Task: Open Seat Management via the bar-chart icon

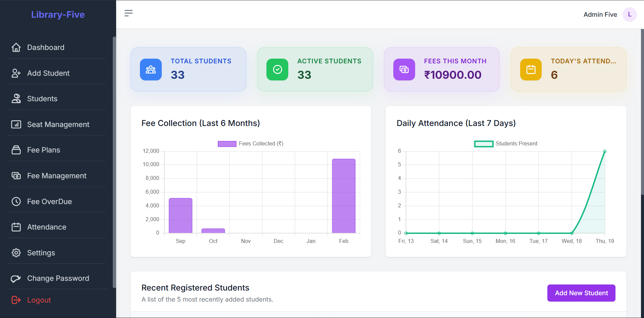Action: pos(16,124)
